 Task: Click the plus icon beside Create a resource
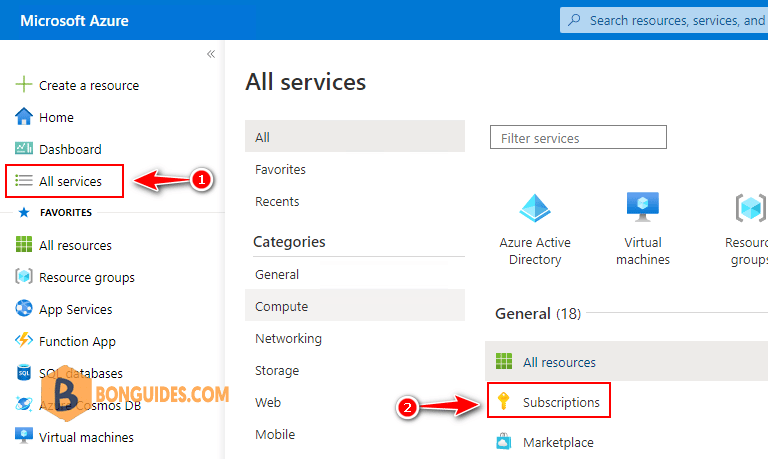[x=24, y=84]
